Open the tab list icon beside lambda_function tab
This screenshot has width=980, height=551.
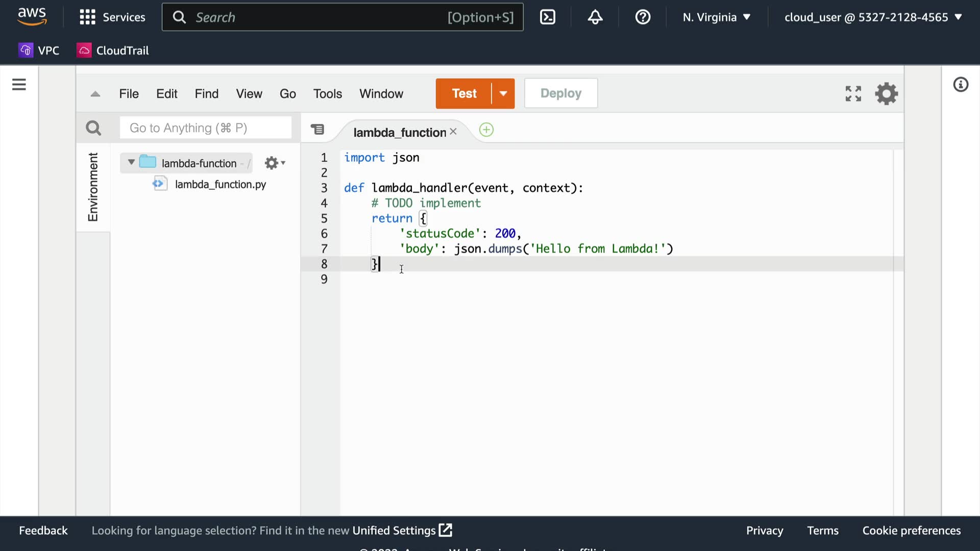click(317, 130)
